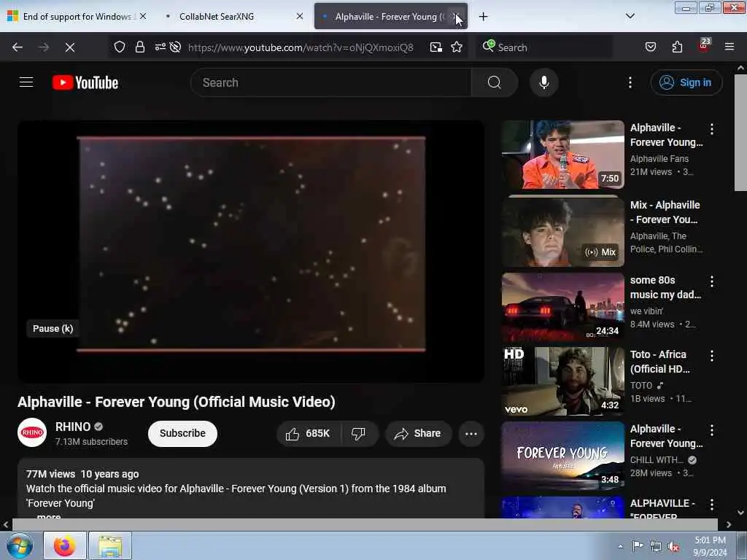Viewport: 747px width, 560px height.
Task: Click the horizontal scrollbar at bottom
Action: click(365, 524)
